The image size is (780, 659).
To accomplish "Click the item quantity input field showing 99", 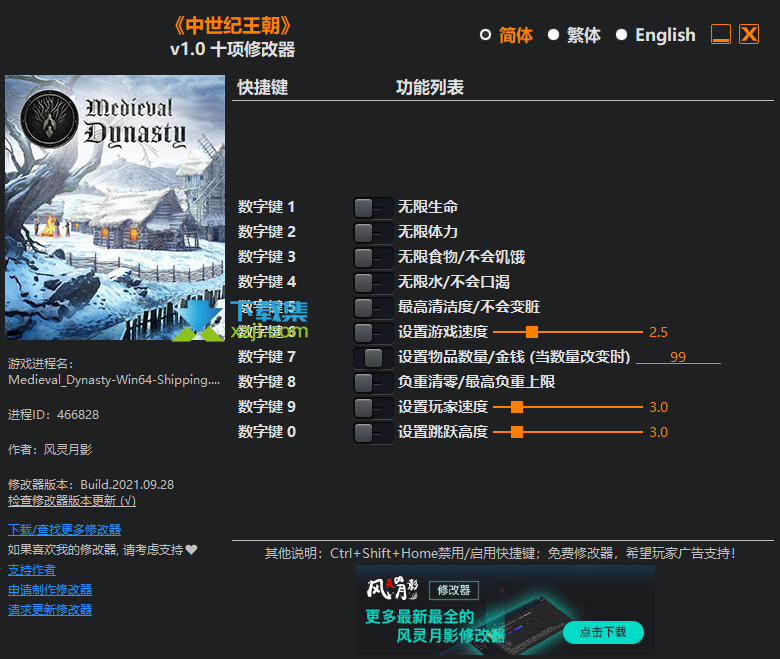I will [678, 357].
